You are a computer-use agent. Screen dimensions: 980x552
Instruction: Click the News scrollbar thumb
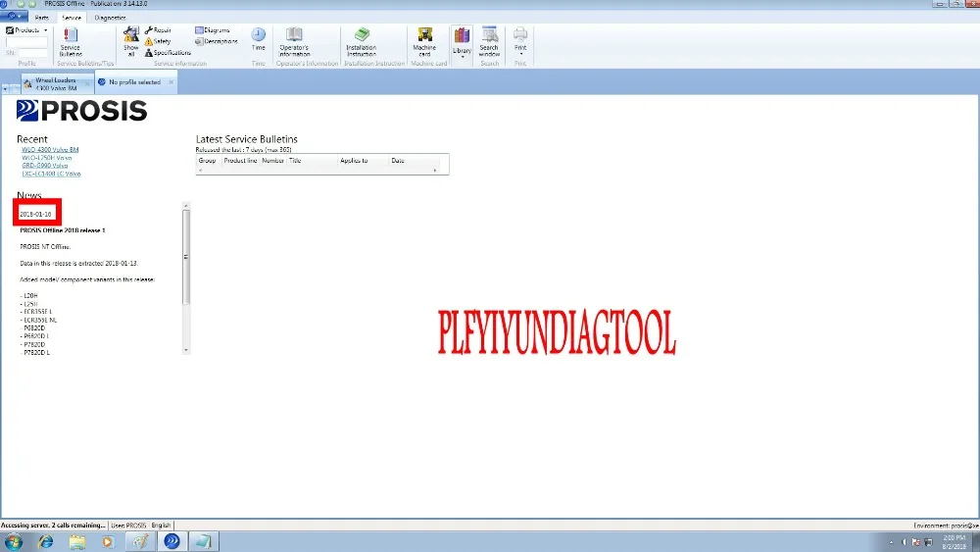click(x=185, y=257)
